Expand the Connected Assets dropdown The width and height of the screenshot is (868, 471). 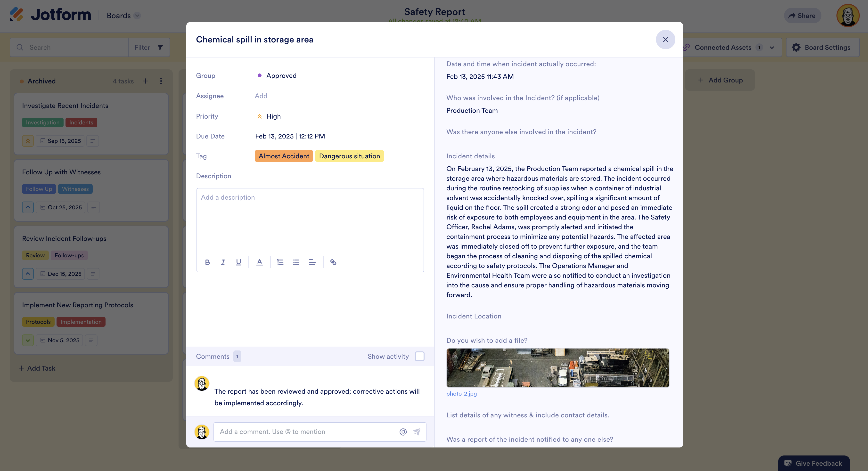point(772,48)
